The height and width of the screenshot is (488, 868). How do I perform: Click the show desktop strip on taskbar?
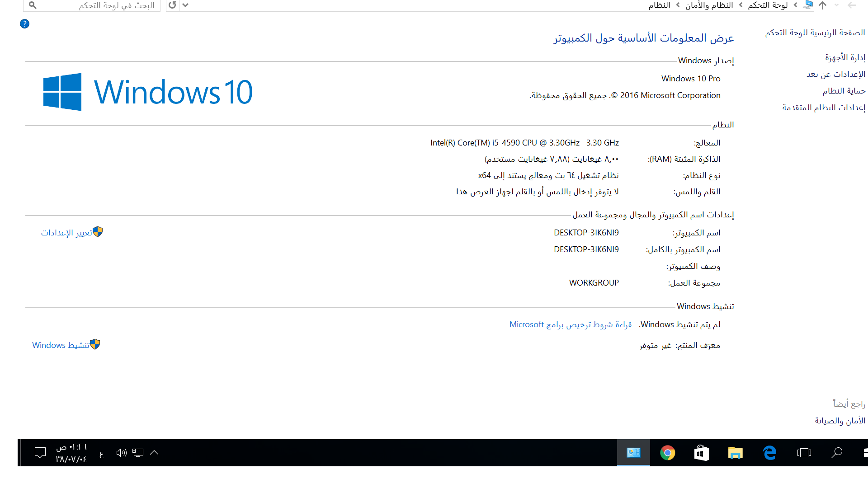coord(19,453)
